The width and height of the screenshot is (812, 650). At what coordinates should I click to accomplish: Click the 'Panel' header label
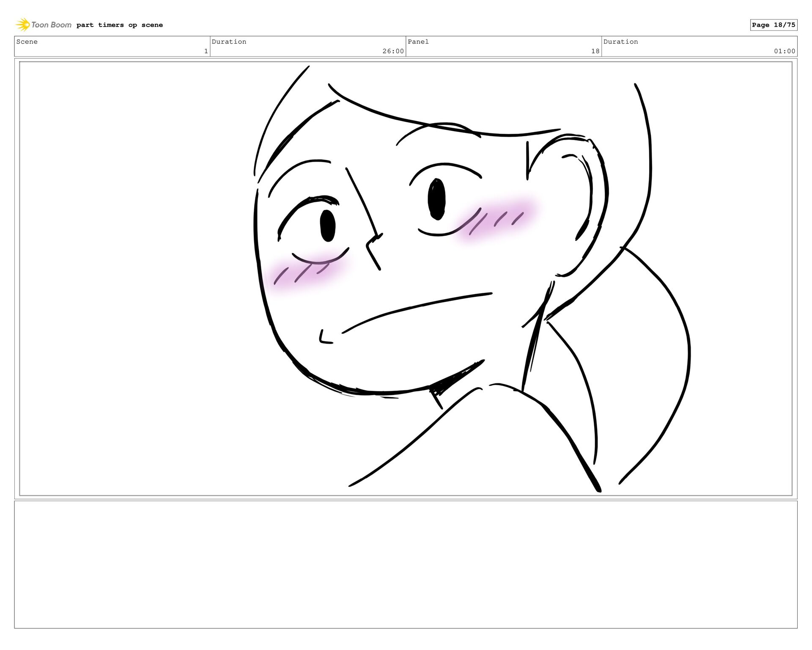click(x=418, y=41)
